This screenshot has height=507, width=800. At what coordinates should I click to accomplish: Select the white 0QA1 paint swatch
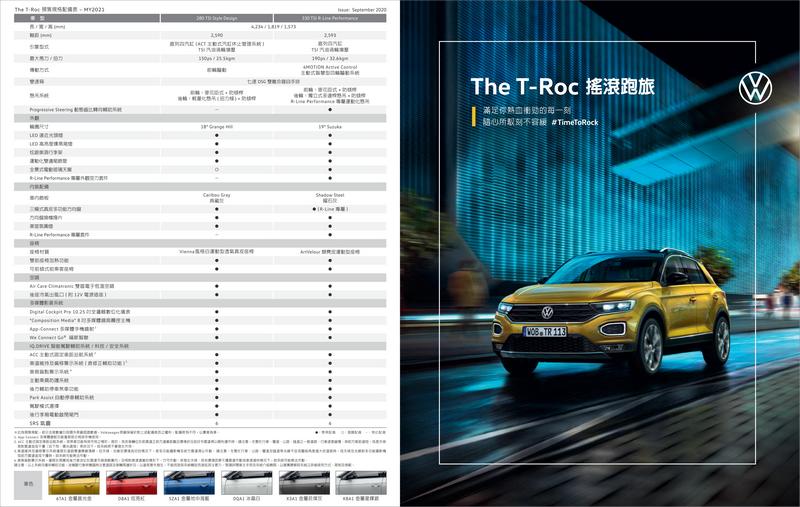click(247, 483)
